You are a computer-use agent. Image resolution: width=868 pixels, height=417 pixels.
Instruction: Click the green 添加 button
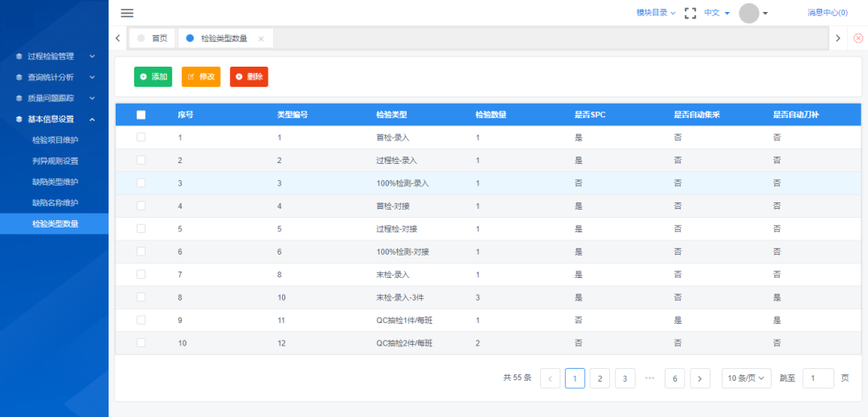[154, 77]
